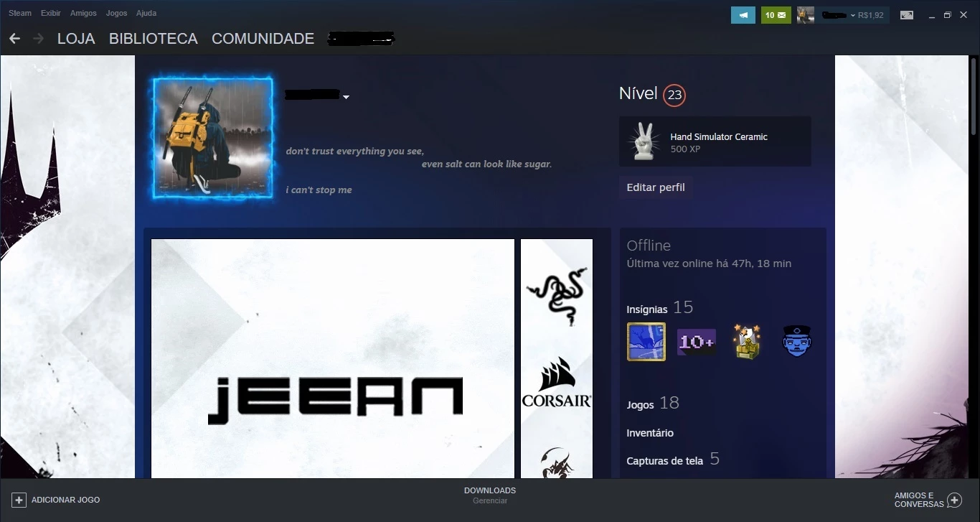Click the "i can't stop me" text
This screenshot has width=980, height=522.
coord(319,190)
